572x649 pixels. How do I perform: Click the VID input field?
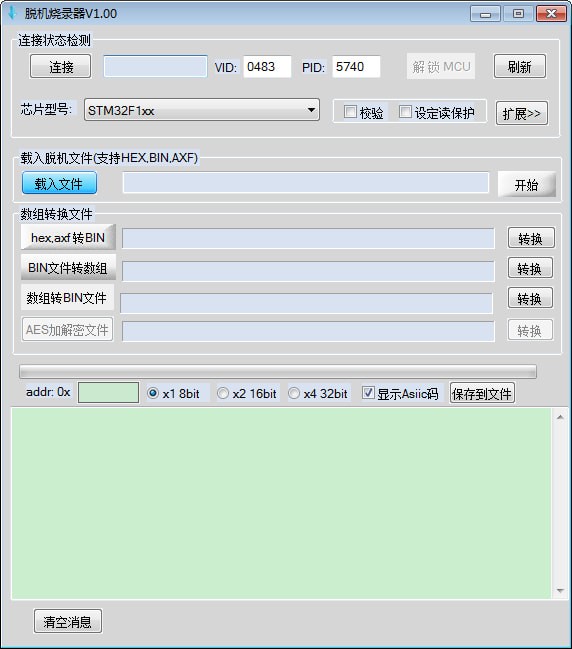267,67
